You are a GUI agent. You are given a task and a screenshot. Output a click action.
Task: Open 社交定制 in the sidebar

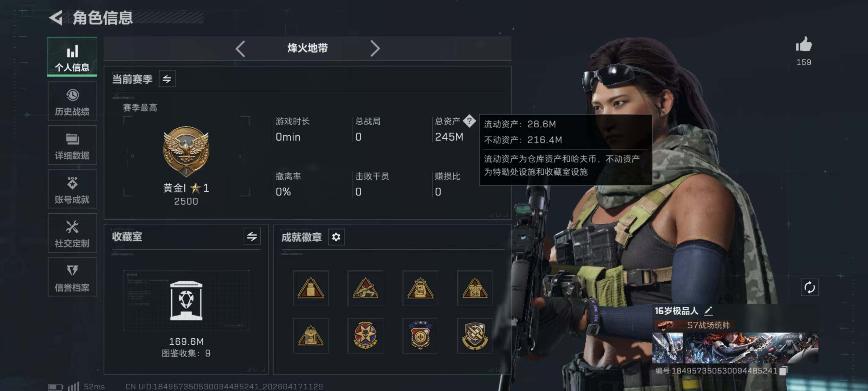click(x=72, y=233)
